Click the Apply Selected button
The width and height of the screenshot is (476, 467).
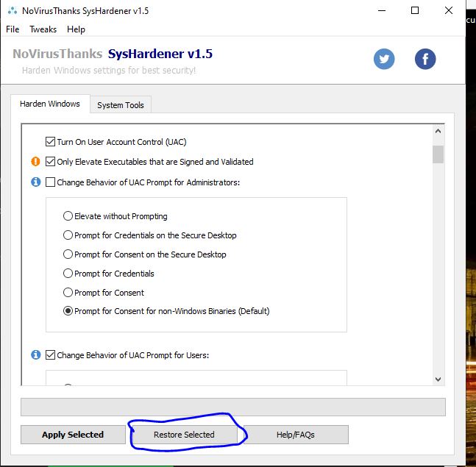pos(73,435)
